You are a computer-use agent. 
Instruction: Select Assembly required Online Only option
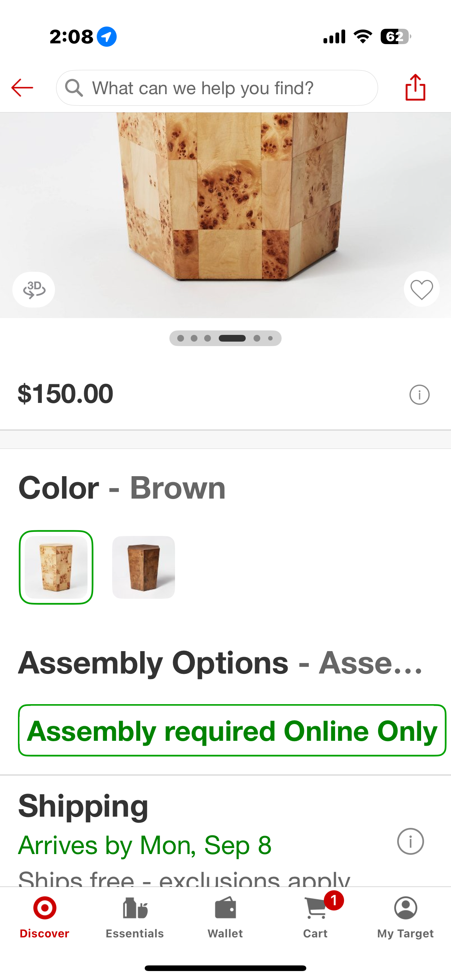(232, 730)
